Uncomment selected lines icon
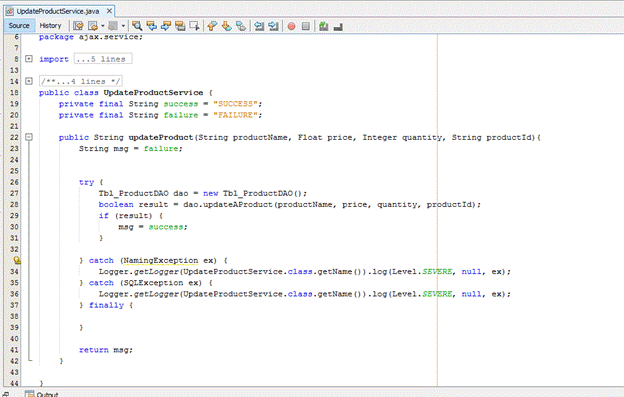The width and height of the screenshot is (624, 397). click(x=338, y=26)
